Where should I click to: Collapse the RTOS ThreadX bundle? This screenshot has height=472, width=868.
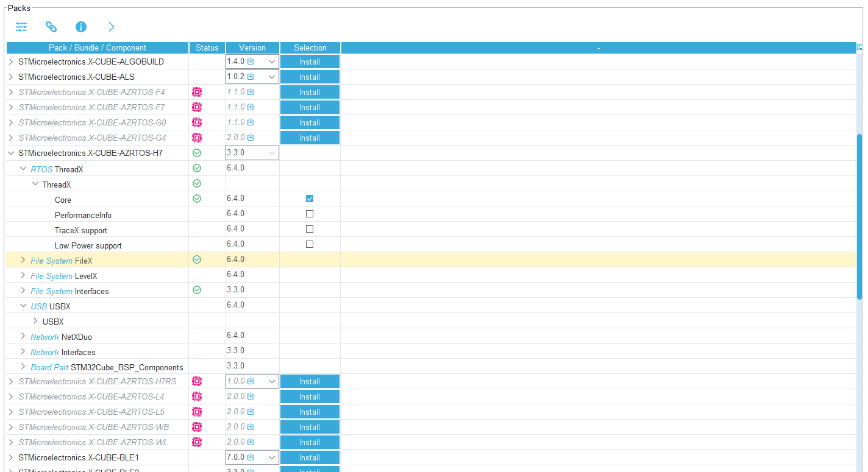click(x=23, y=169)
